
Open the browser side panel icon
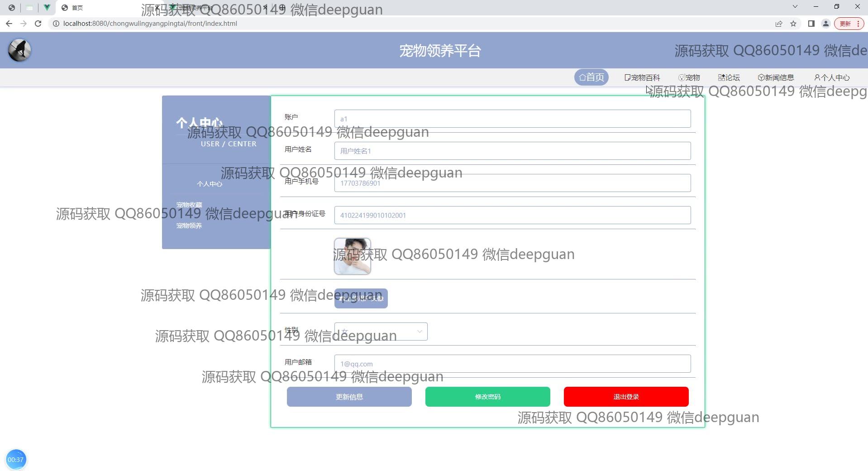811,24
